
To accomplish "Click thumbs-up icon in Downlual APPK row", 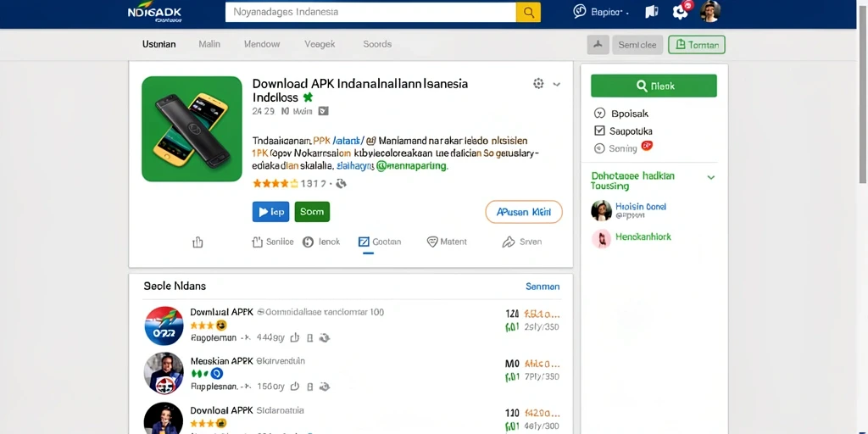I will click(295, 337).
